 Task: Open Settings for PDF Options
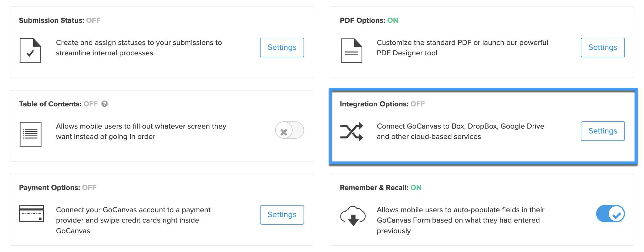point(603,48)
